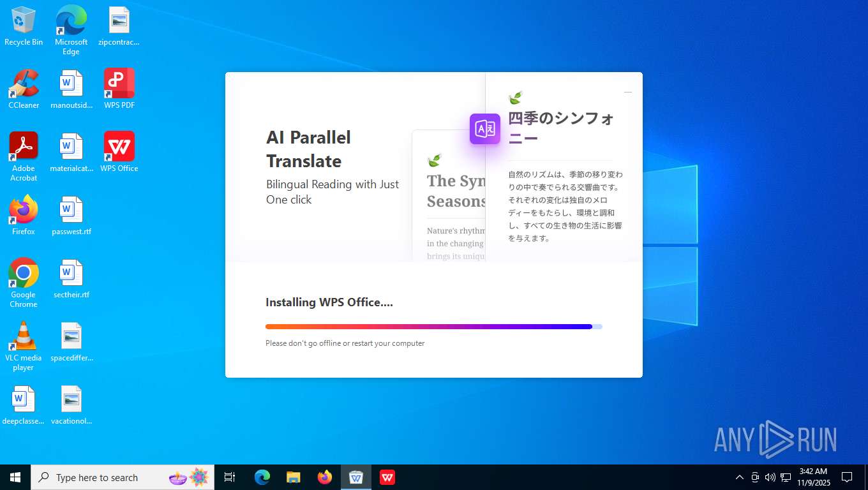
Task: Select the passwest.rtf file
Action: click(71, 216)
